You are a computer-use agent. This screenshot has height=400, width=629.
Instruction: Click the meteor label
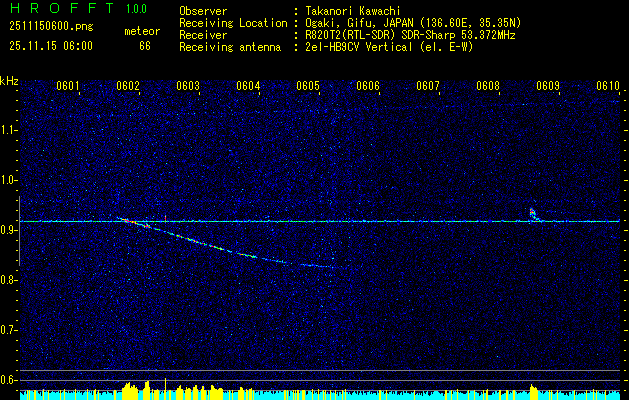(142, 31)
